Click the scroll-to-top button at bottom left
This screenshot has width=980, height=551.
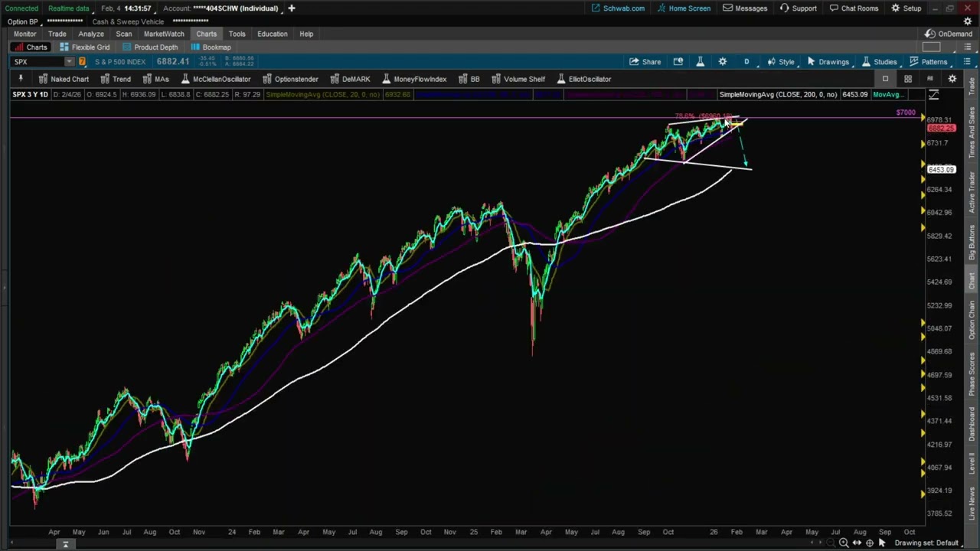pyautogui.click(x=65, y=544)
